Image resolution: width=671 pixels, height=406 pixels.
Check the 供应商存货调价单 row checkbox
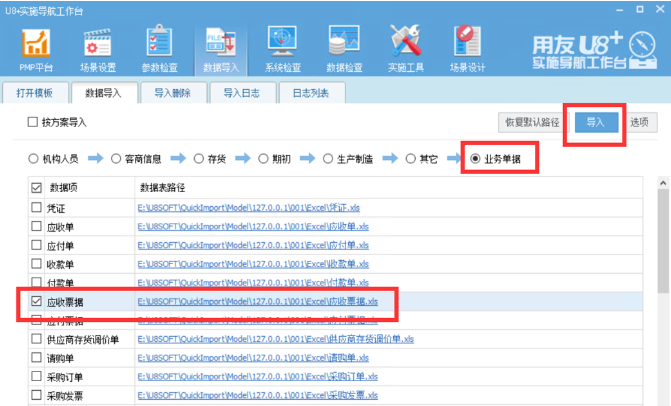tap(36, 339)
